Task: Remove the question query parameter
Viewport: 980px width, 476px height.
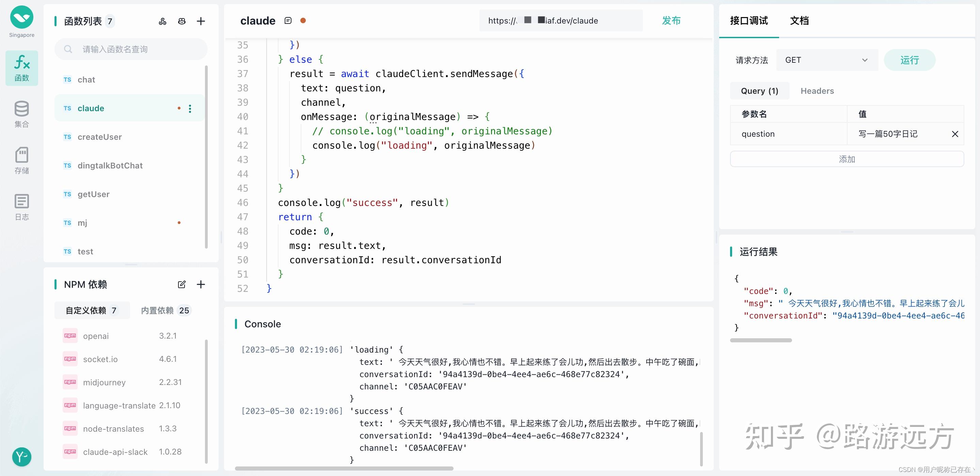Action: [x=955, y=134]
